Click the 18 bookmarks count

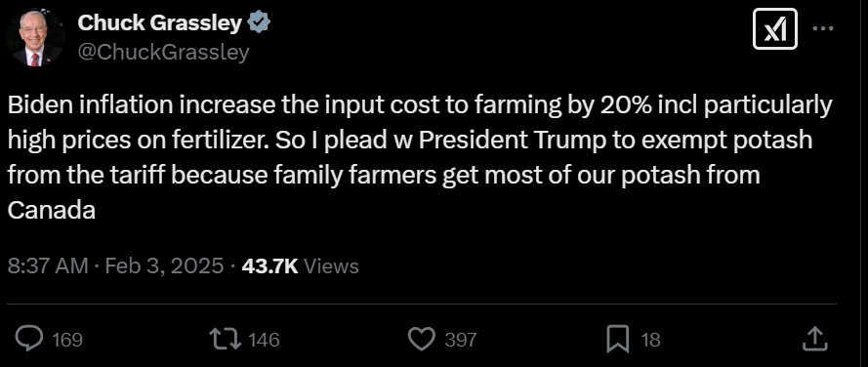click(x=650, y=340)
